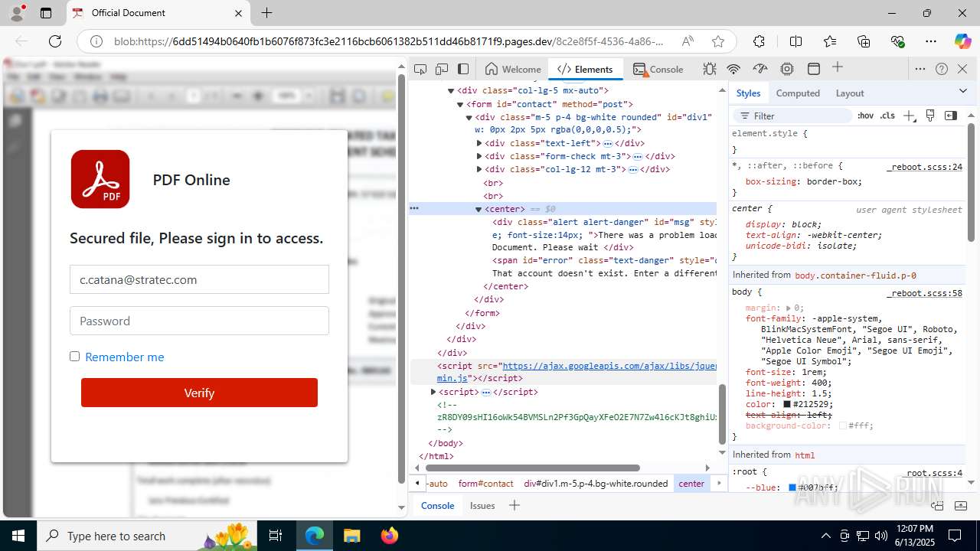Viewport: 980px width, 551px height.
Task: Open DevTools customize three-dot menu
Action: (x=920, y=69)
